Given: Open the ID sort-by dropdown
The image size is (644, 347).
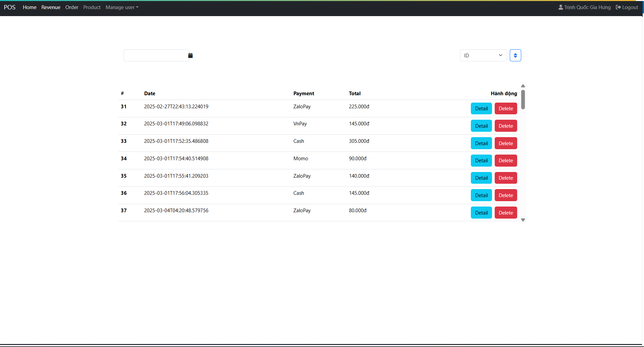Looking at the screenshot, I should [x=483, y=55].
